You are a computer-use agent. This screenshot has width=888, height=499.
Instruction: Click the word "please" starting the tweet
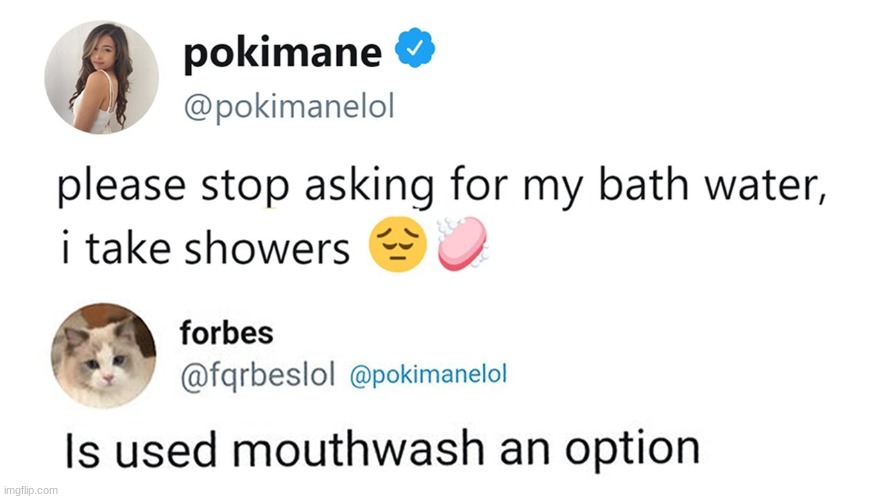122,187
